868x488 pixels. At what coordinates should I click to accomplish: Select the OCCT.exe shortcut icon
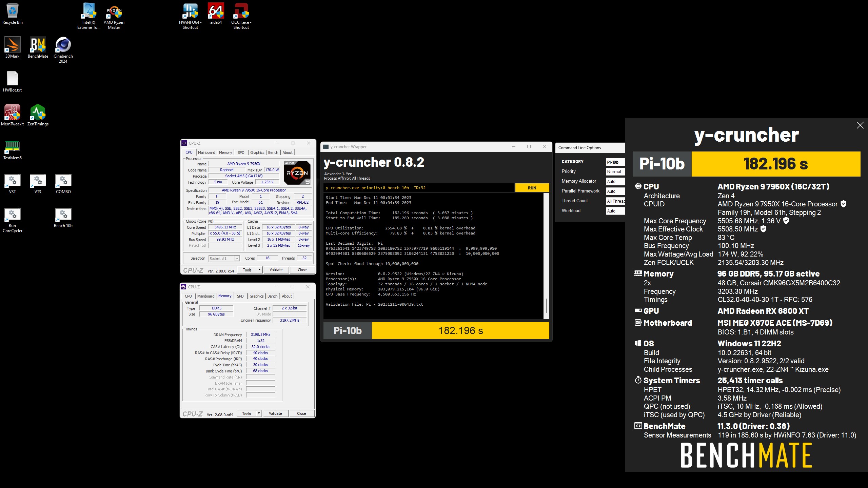(241, 16)
